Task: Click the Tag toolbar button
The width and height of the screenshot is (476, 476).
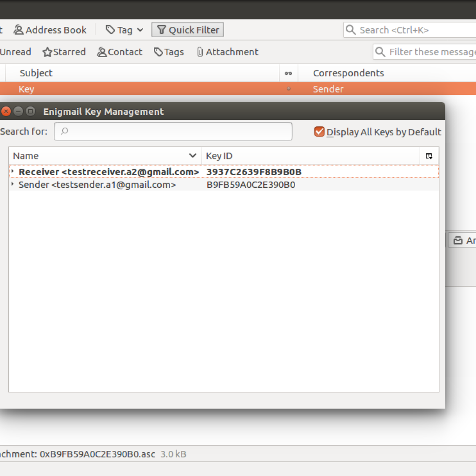Action: point(119,30)
